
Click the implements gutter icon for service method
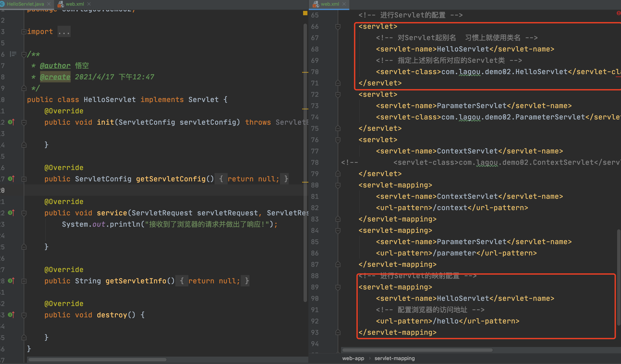11,213
